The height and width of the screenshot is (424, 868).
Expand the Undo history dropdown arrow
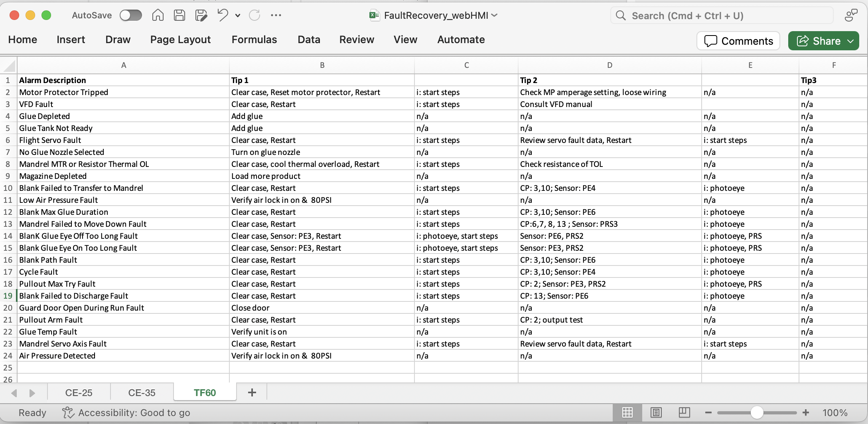tap(238, 16)
